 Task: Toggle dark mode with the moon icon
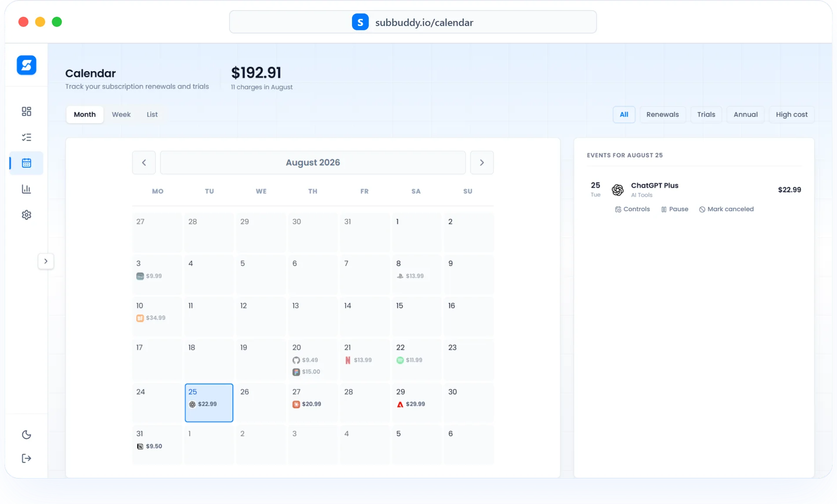pyautogui.click(x=26, y=434)
